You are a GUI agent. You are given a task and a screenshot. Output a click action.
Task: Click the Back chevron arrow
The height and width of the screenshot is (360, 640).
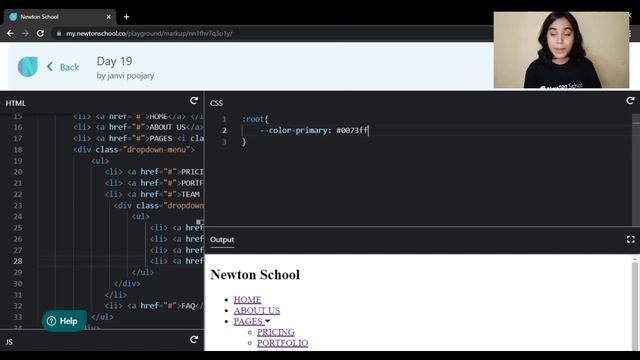click(50, 67)
